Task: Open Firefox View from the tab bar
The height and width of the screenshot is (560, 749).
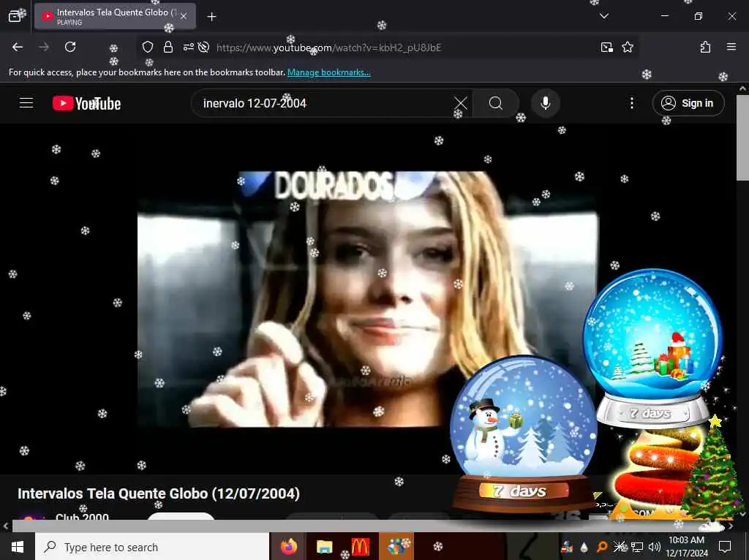Action: coord(15,16)
